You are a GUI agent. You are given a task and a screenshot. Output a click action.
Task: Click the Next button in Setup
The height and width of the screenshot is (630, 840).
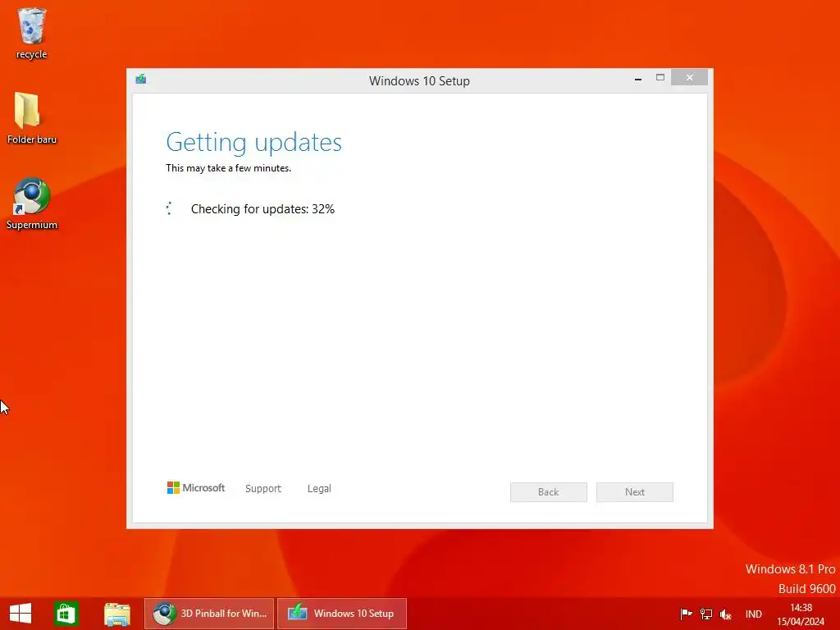635,492
